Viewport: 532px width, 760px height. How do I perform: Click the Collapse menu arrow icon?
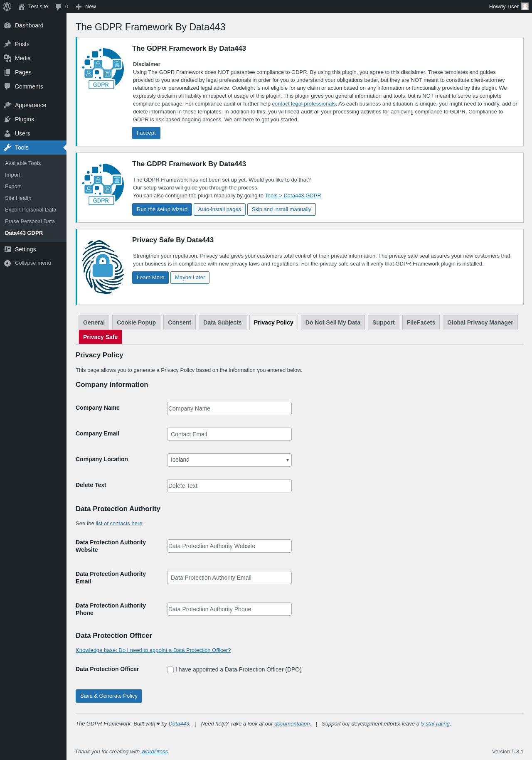pos(7,263)
